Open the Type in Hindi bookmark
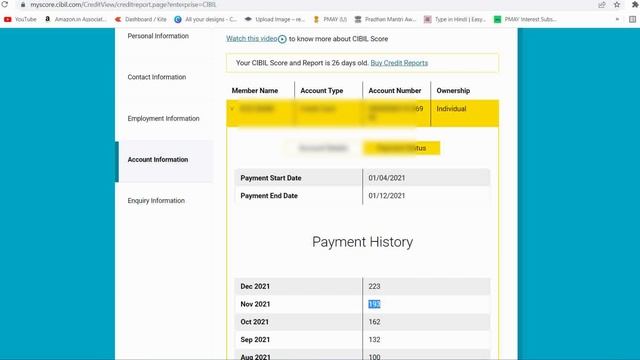 [x=455, y=19]
